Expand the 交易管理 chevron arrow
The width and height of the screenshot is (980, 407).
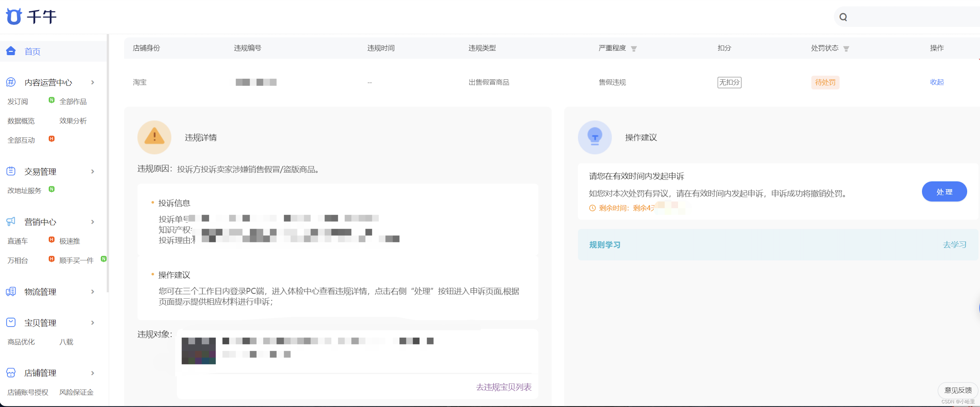tap(93, 172)
